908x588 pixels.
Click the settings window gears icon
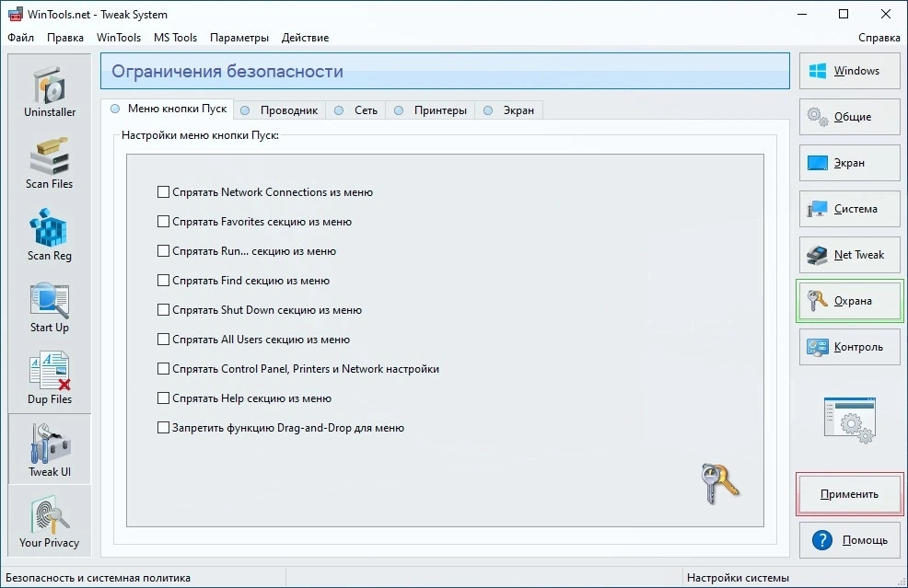[x=849, y=421]
